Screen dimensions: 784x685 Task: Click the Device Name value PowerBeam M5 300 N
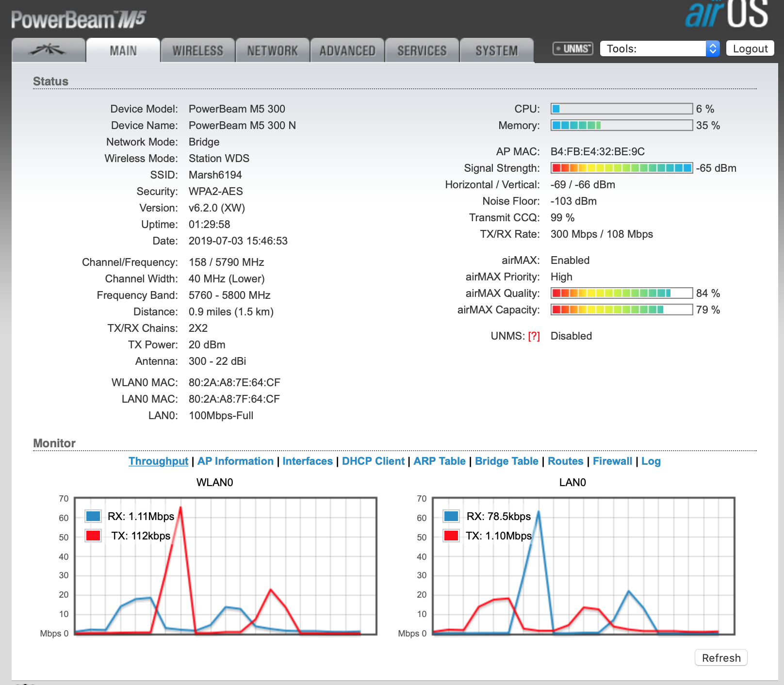click(242, 126)
